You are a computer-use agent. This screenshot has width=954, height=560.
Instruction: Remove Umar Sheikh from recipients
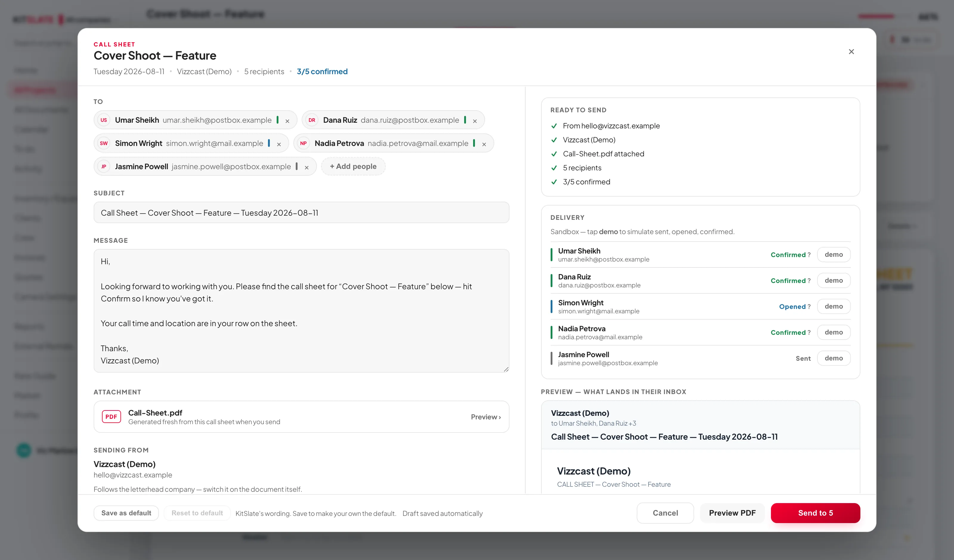(287, 121)
